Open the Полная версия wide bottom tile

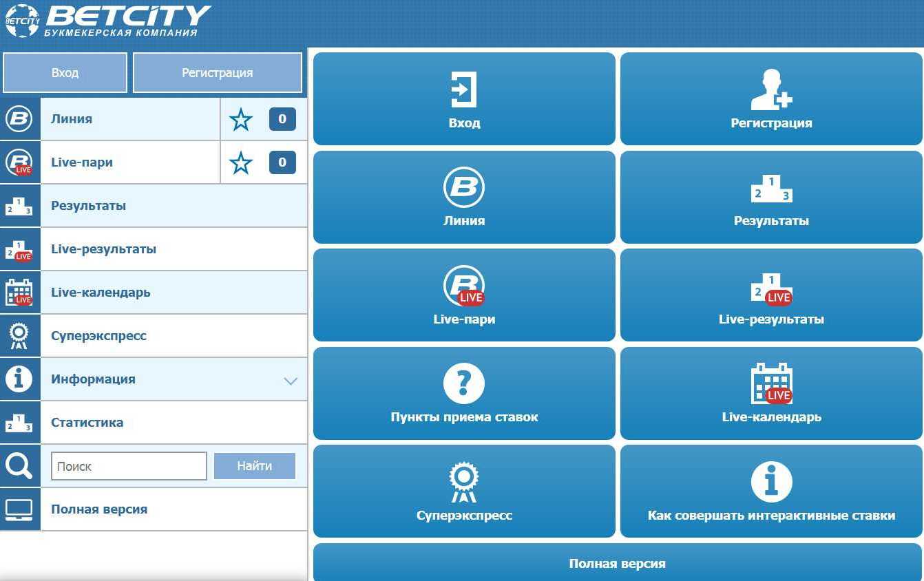(x=618, y=562)
